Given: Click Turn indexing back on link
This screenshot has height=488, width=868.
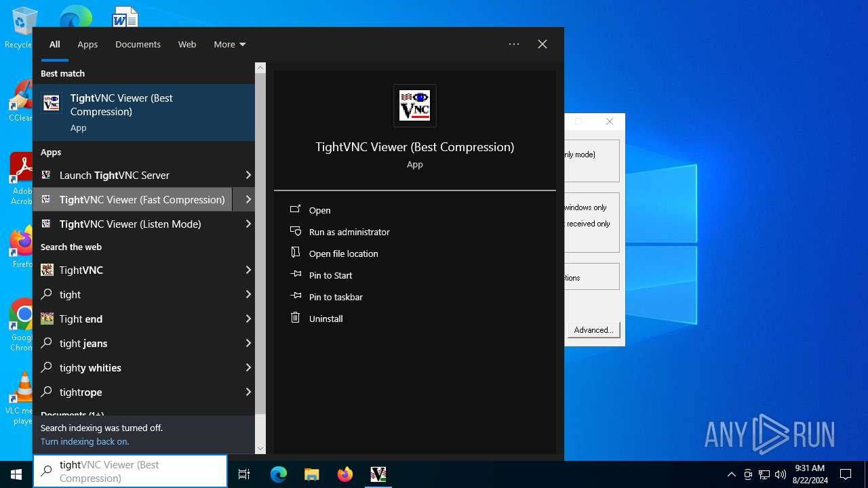Looking at the screenshot, I should (x=85, y=441).
